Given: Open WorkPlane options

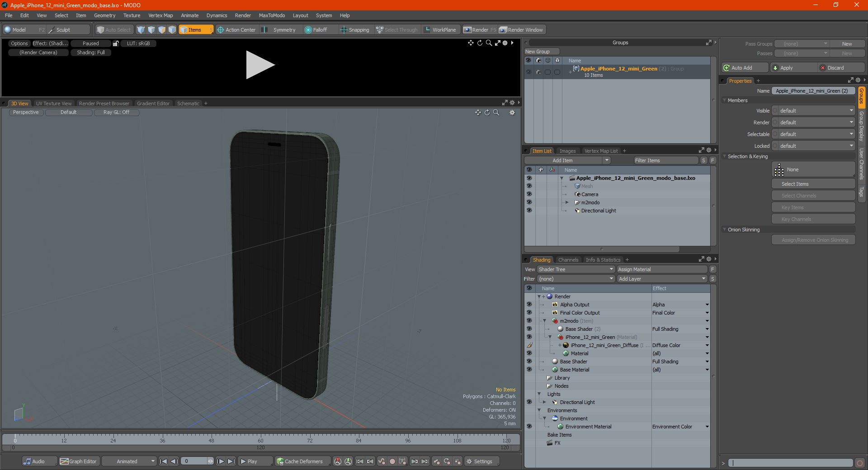Looking at the screenshot, I should pos(440,30).
